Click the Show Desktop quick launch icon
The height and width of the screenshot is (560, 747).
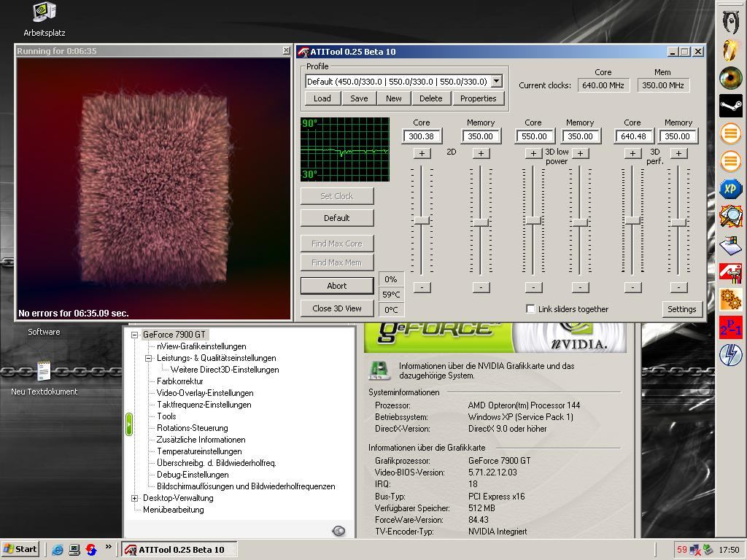click(x=74, y=550)
